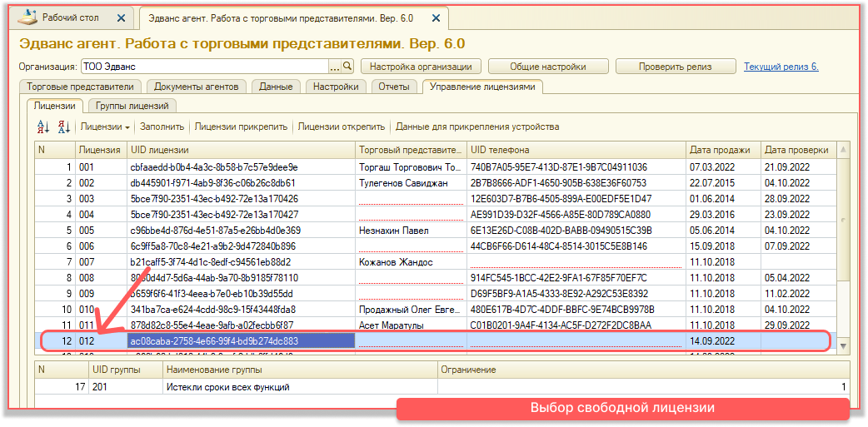Viewport: 868px width, 427px height.
Task: Click Лицензии открепить toolbar command
Action: [341, 127]
